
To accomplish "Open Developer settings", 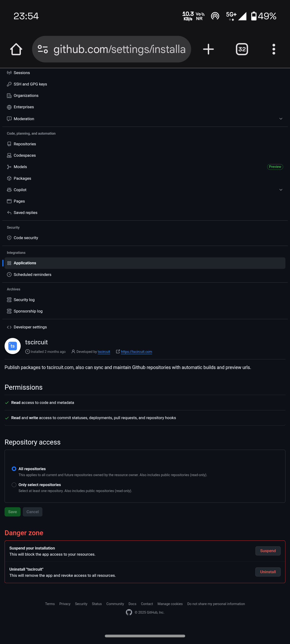I will click(30, 327).
